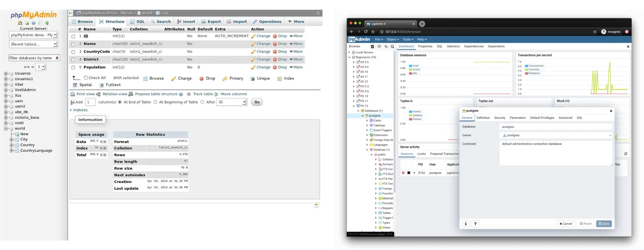Click the red terminate session icon
The width and height of the screenshot is (644, 250).
403,173
